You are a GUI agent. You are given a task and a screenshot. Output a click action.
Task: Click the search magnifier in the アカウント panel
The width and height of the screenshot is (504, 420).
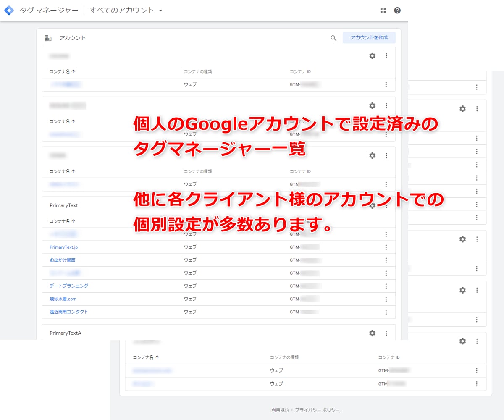[x=333, y=38]
